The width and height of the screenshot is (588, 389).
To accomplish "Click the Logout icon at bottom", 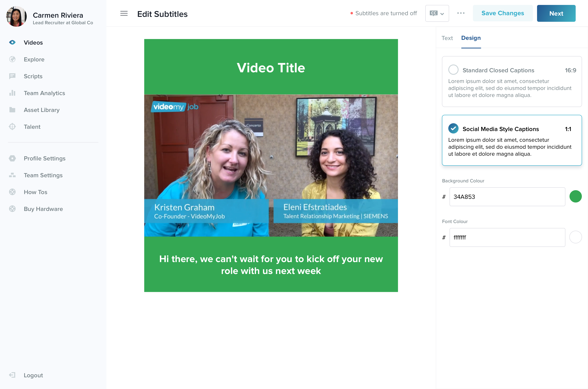I will (x=12, y=375).
